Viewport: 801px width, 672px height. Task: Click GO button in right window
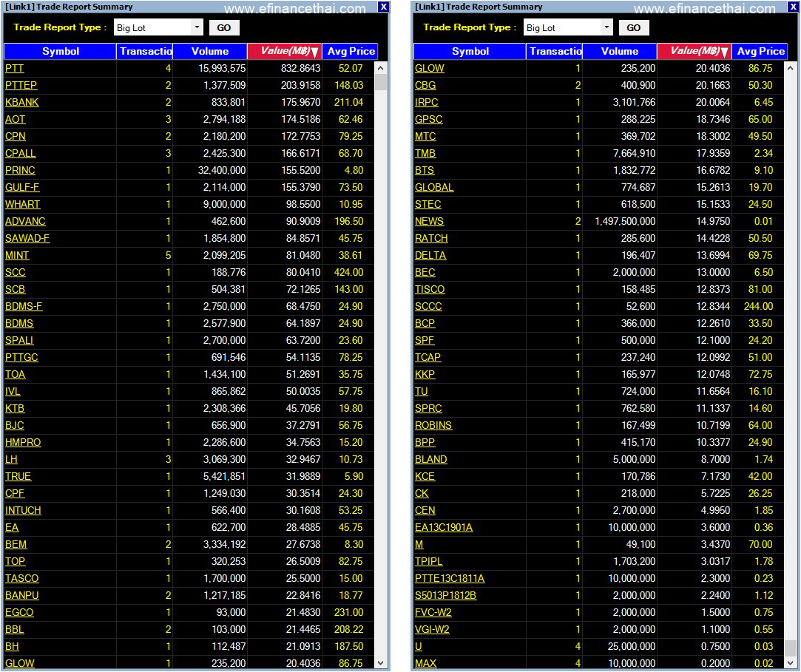(633, 27)
